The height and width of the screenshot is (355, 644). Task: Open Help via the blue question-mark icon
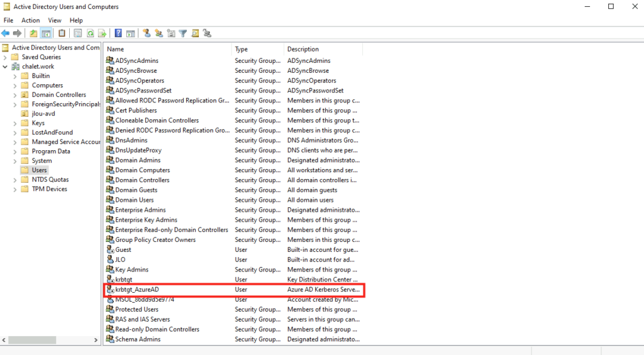[118, 33]
